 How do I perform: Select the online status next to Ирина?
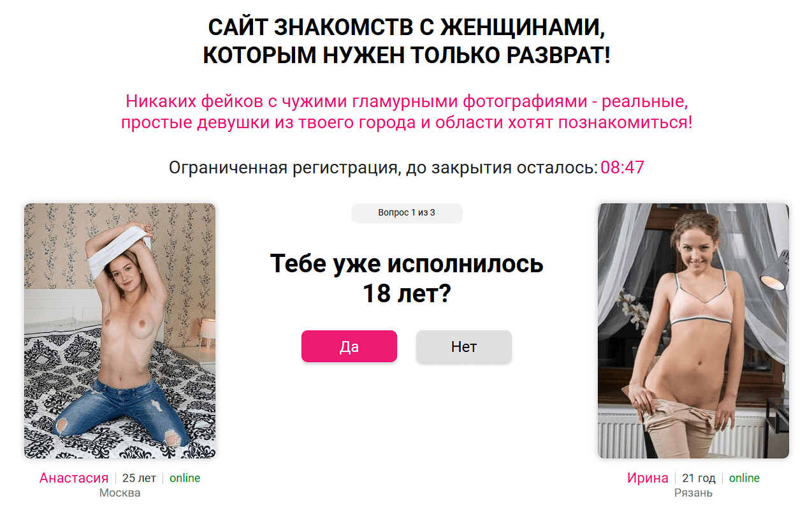[x=744, y=478]
